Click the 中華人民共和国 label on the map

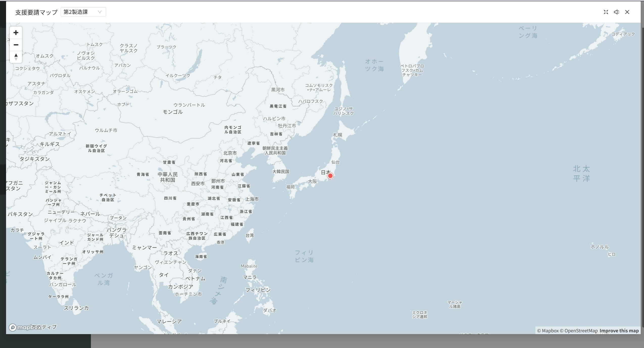coord(167,177)
